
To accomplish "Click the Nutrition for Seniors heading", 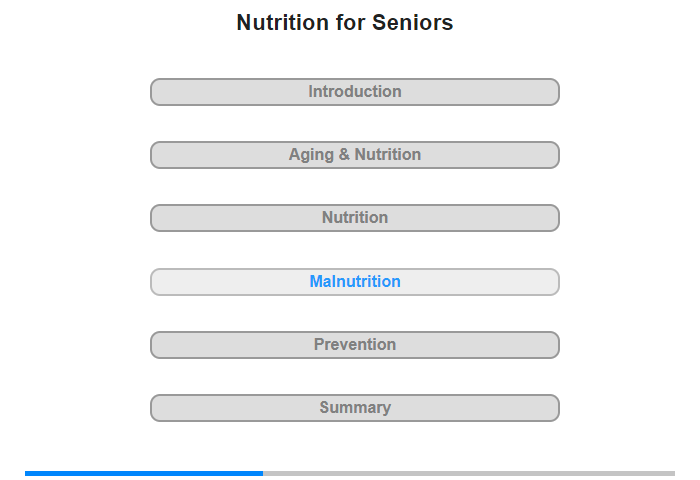I will coord(345,22).
